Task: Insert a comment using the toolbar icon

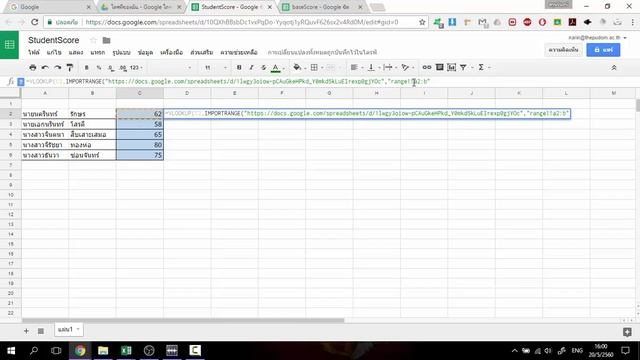Action: (440, 67)
